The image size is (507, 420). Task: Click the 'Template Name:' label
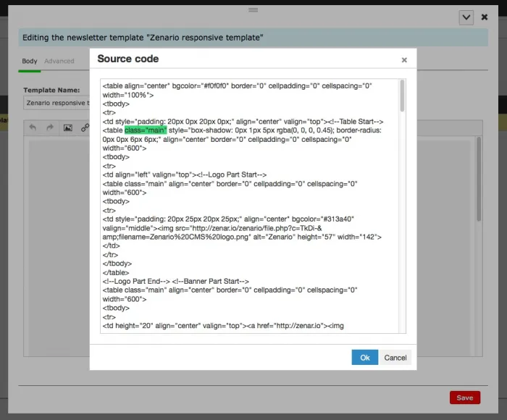pos(51,91)
